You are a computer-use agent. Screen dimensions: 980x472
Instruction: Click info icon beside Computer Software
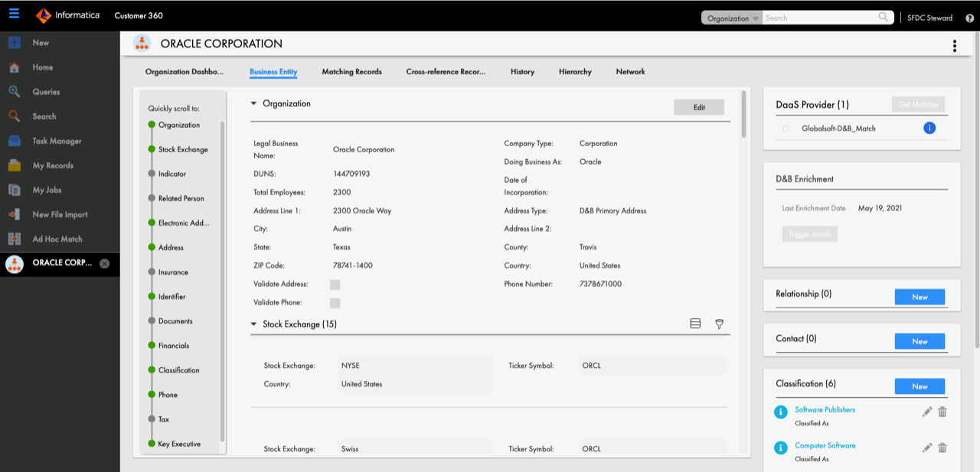click(781, 448)
